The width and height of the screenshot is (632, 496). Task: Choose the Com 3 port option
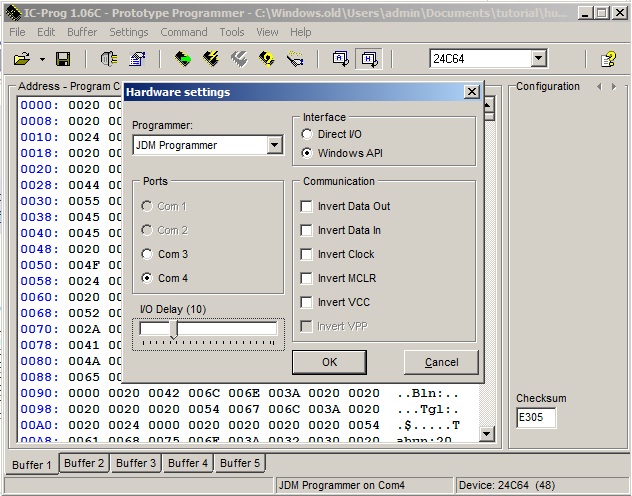(x=147, y=254)
